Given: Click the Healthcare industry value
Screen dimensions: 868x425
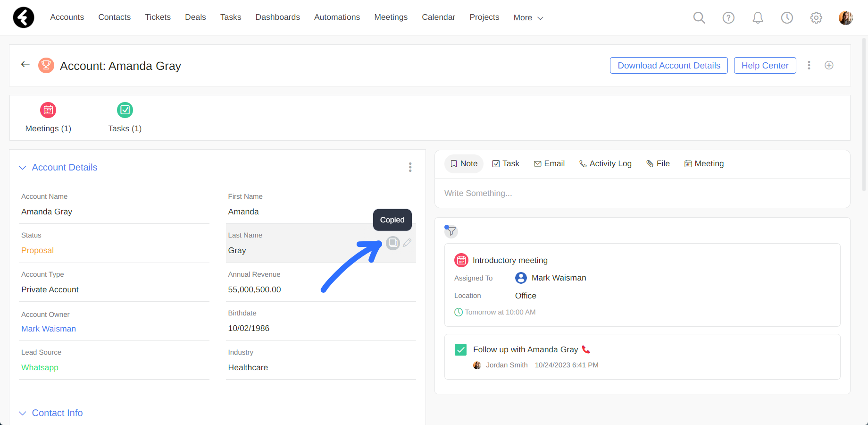Looking at the screenshot, I should (x=248, y=367).
